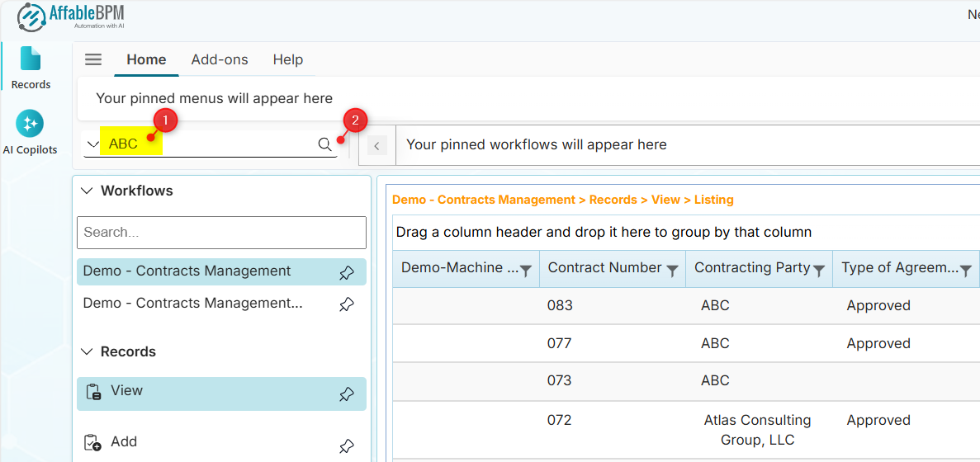Open the AI Copilots sidebar icon
Screen dimensions: 980x462
tap(31, 132)
